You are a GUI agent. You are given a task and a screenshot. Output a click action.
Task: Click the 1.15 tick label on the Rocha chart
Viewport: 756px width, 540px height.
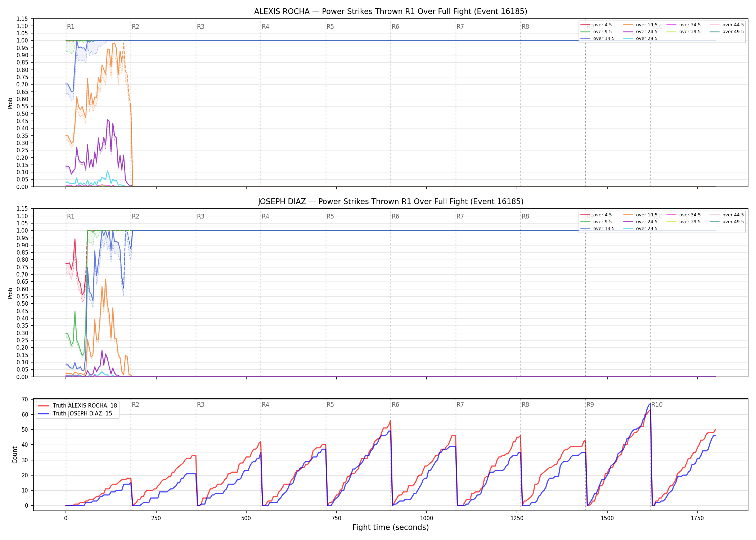[x=22, y=19]
